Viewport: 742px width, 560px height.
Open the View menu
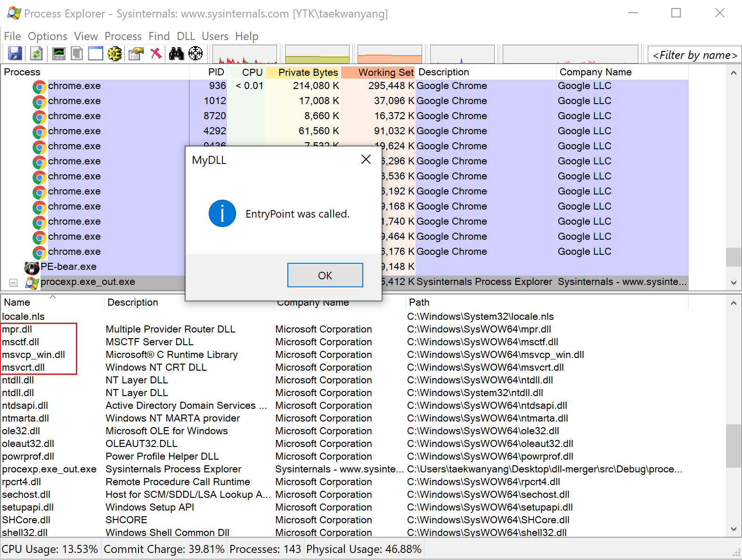[x=86, y=36]
